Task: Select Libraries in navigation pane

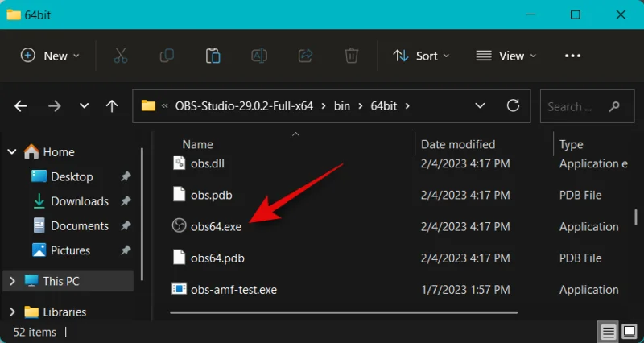Action: coord(64,312)
